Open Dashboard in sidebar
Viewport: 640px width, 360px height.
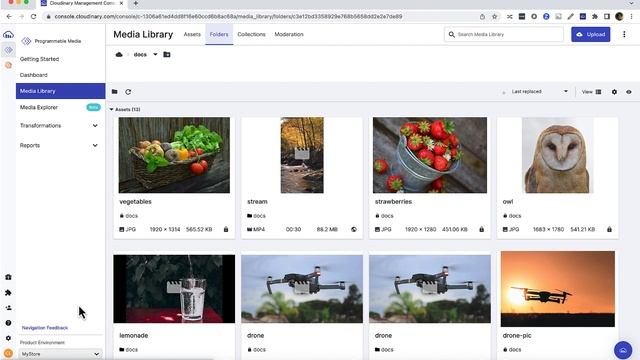33,75
